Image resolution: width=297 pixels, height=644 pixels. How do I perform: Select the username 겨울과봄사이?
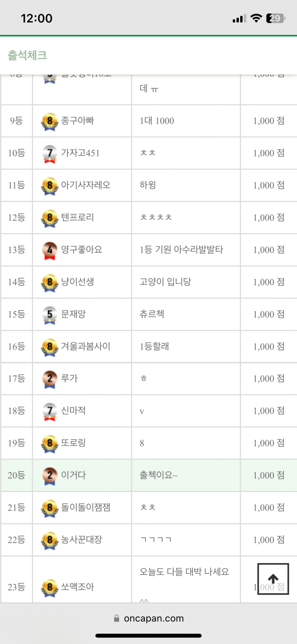click(86, 346)
